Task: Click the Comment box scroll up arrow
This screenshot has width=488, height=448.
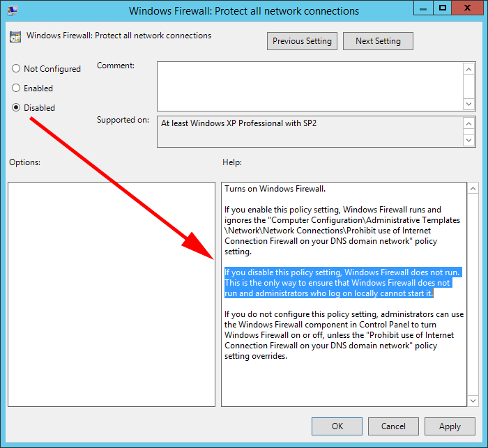Action: [469, 69]
